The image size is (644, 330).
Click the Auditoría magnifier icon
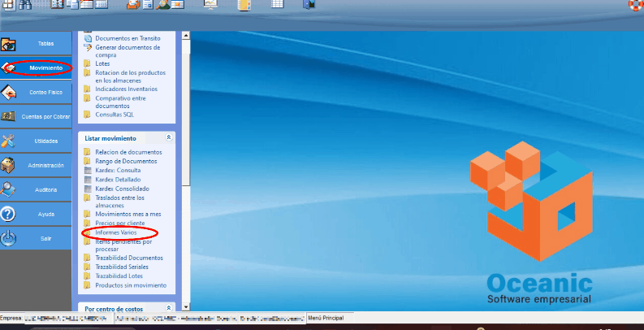tap(9, 189)
